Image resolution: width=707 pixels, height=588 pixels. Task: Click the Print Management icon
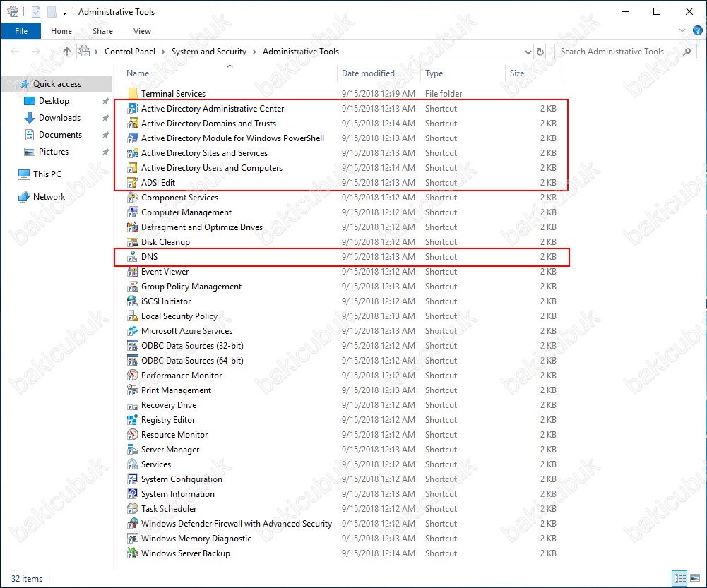pyautogui.click(x=132, y=390)
